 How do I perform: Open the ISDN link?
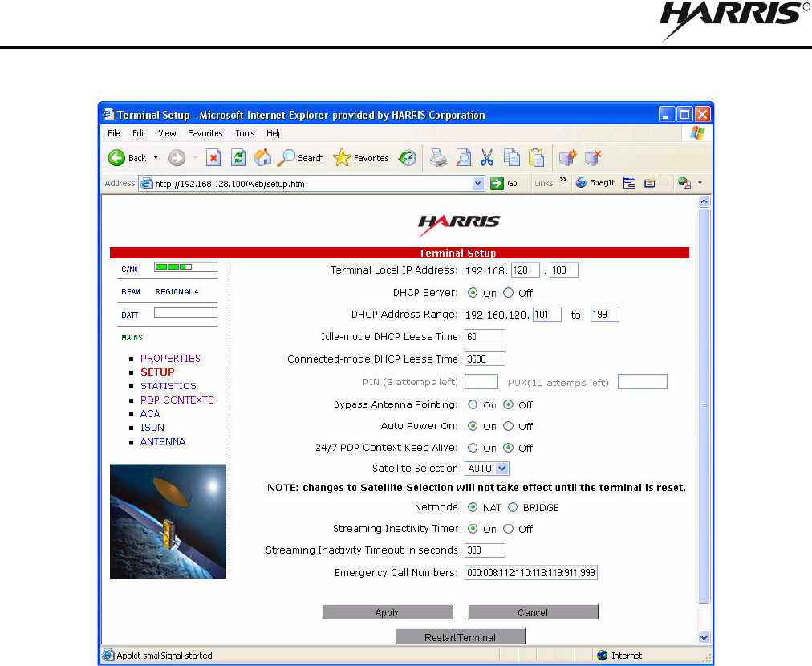pos(152,427)
